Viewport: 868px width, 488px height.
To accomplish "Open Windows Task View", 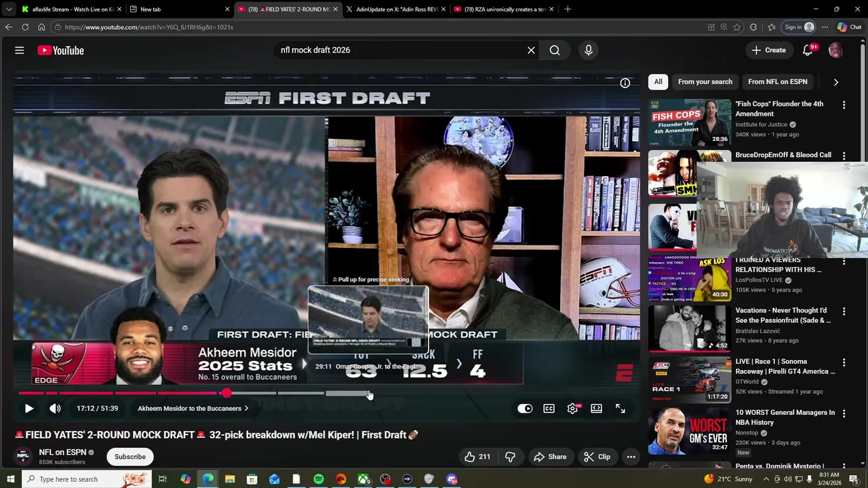I will 163,479.
